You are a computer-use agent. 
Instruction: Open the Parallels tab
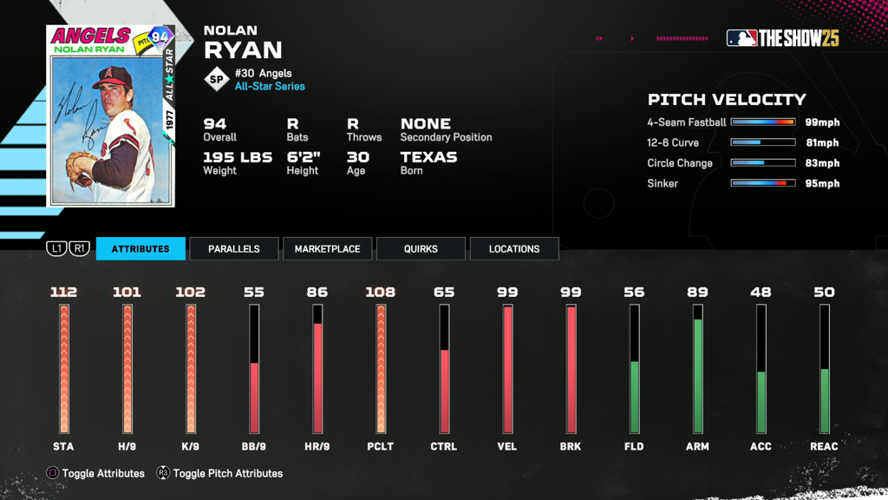pyautogui.click(x=234, y=249)
